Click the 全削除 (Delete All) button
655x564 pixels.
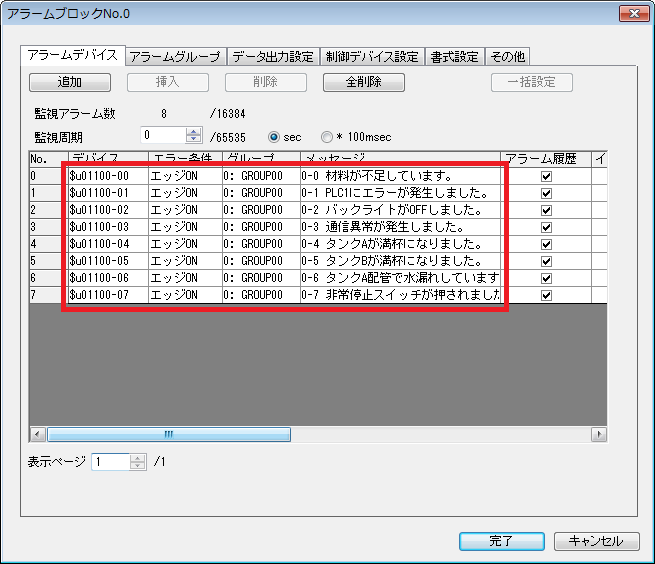tap(362, 82)
